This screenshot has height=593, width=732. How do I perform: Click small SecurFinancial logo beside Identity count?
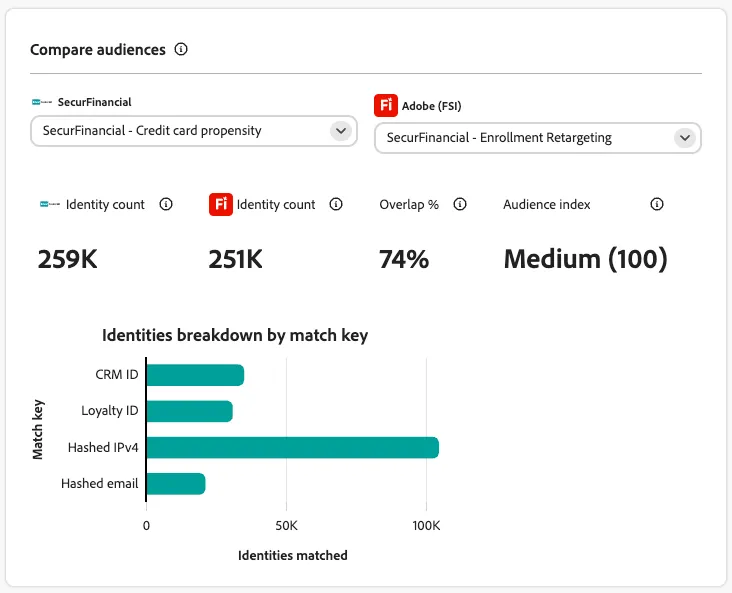(x=50, y=204)
